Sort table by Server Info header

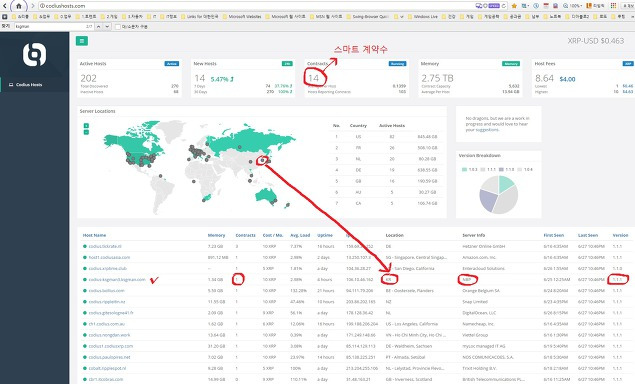[x=473, y=235]
